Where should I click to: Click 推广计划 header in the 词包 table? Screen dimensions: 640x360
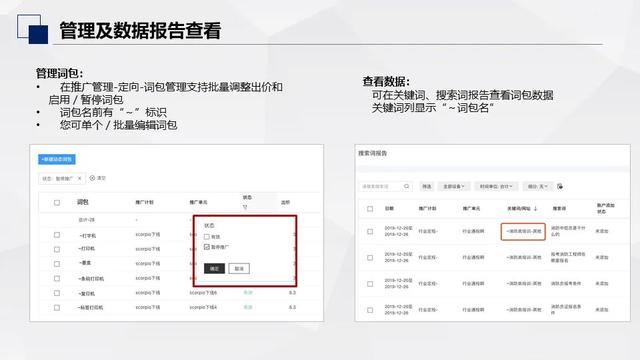coord(144,202)
